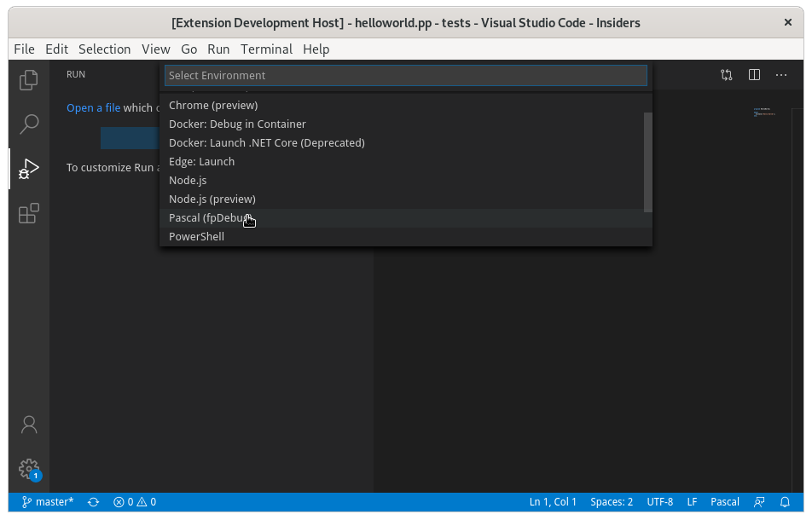This screenshot has height=520, width=812.
Task: Open the File menu
Action: [25, 49]
